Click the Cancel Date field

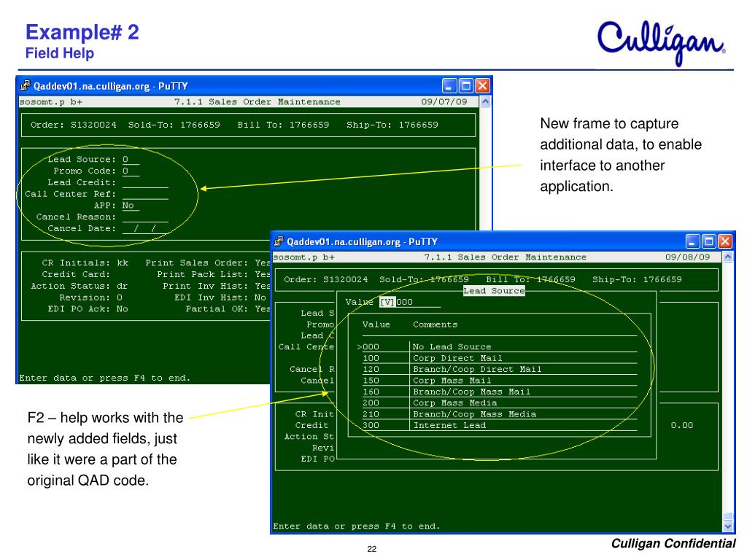pyautogui.click(x=145, y=228)
